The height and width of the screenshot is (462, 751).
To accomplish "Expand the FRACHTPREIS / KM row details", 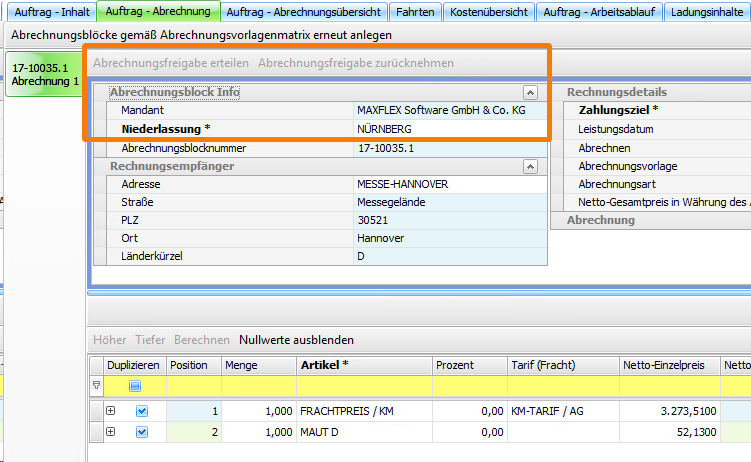I will (110, 411).
